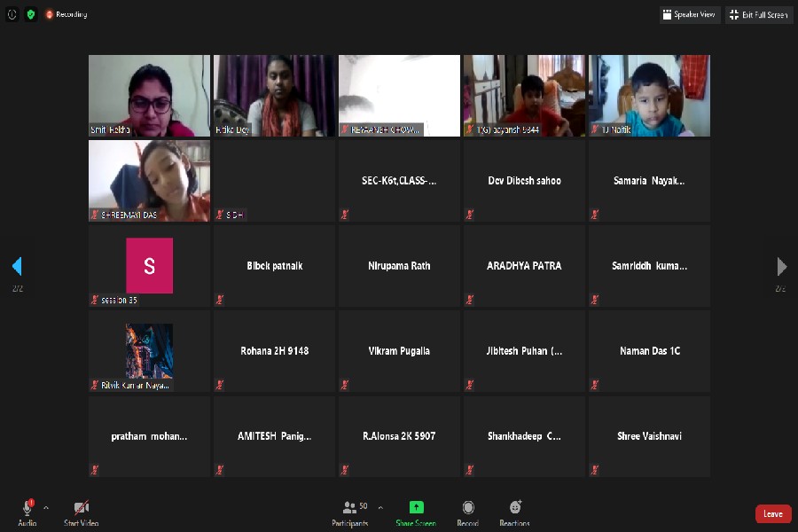Image resolution: width=798 pixels, height=532 pixels.
Task: Select Nirupama Rath participant tile
Action: [x=399, y=266]
